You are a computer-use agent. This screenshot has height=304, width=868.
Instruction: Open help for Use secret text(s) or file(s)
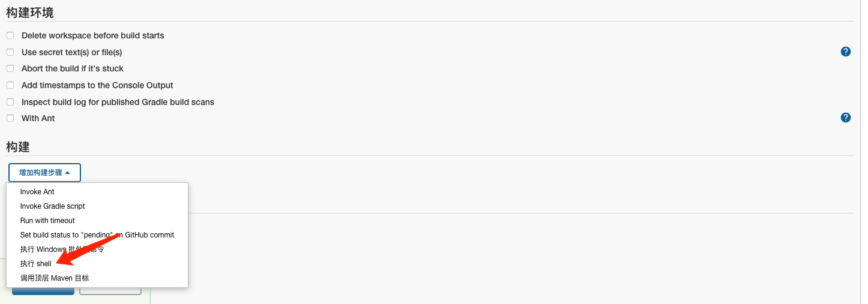click(846, 52)
